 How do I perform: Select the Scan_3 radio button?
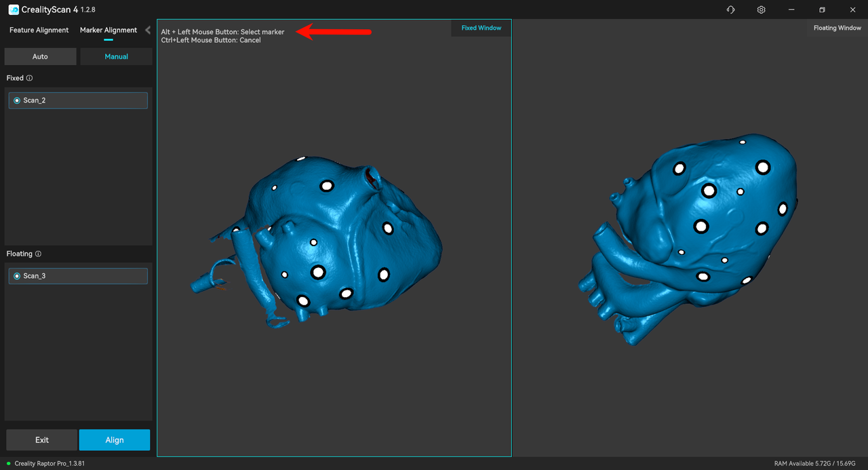pos(17,276)
